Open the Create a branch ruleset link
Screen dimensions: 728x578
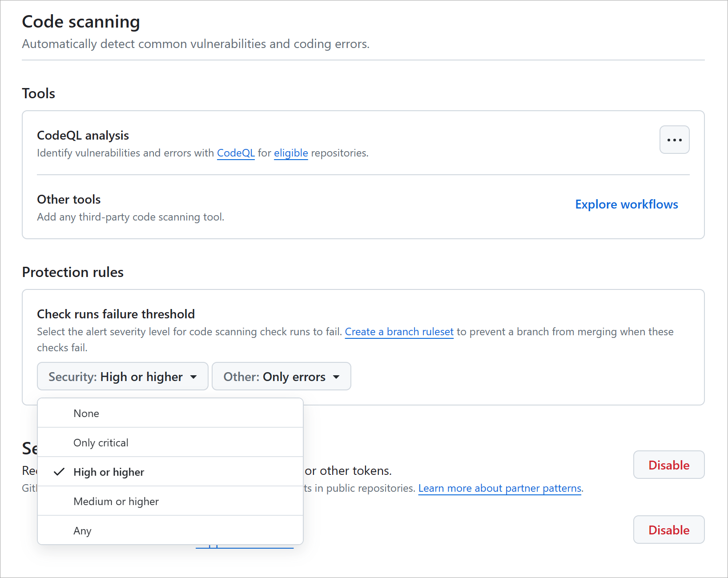[399, 332]
